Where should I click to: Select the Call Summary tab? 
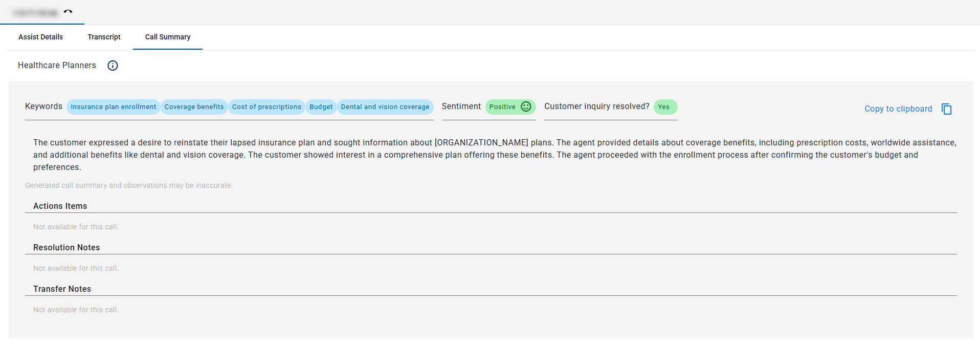(x=168, y=37)
